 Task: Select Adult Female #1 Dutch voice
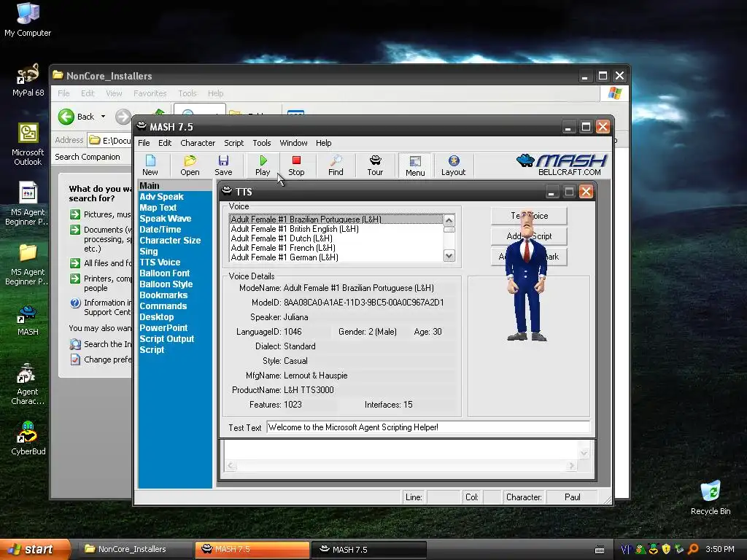click(336, 238)
